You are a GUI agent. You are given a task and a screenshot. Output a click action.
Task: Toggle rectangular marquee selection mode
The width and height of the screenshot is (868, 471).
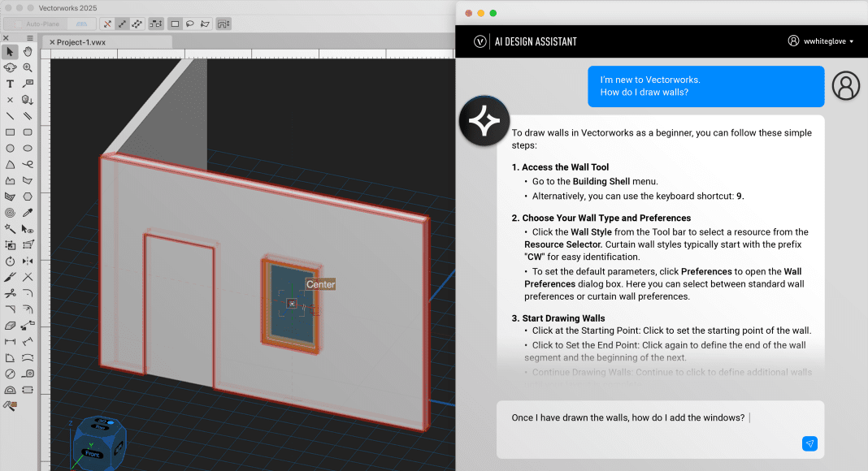click(x=175, y=24)
